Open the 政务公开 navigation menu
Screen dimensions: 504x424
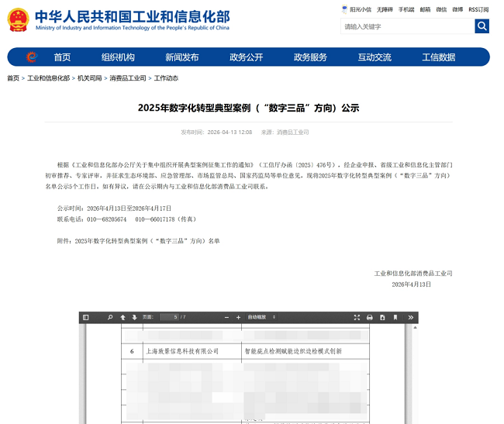pyautogui.click(x=247, y=57)
